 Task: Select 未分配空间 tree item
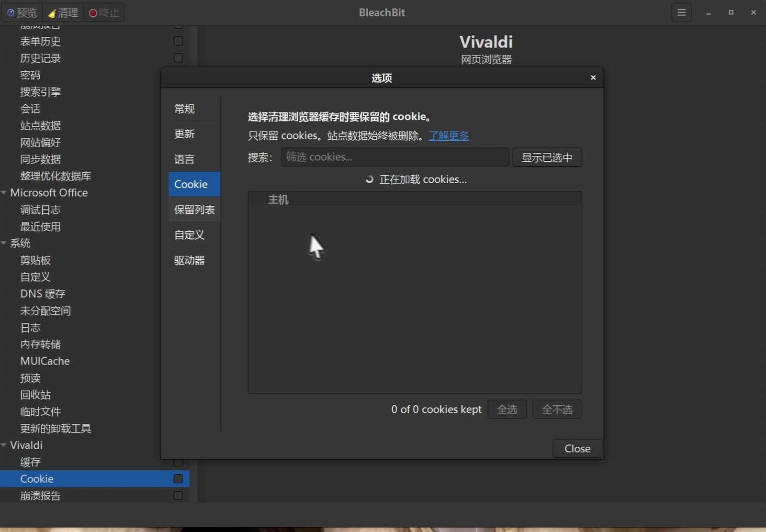click(x=45, y=310)
